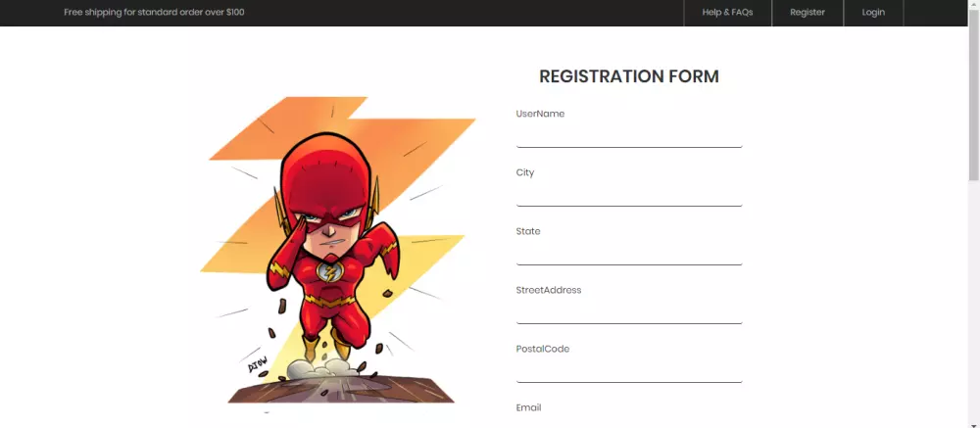
Task: Open the Login page
Action: [x=873, y=13]
